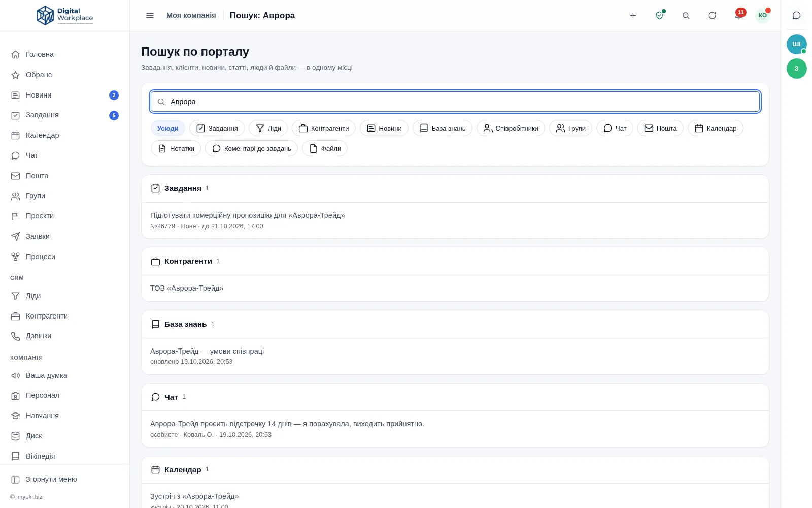
Task: Click Згорнути меню to collapse sidebar
Action: click(x=65, y=479)
